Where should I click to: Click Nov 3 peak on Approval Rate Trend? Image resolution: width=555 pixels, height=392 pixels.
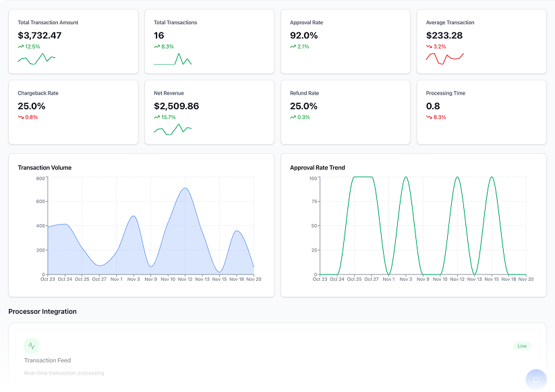tap(405, 178)
